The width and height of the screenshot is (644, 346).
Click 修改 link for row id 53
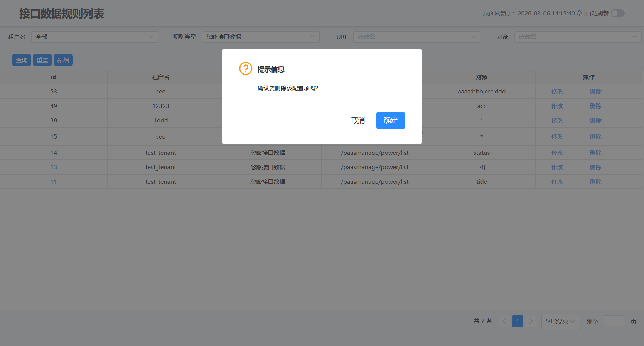tap(557, 92)
